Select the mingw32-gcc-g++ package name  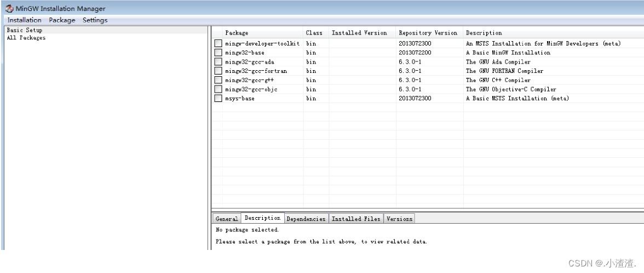250,80
